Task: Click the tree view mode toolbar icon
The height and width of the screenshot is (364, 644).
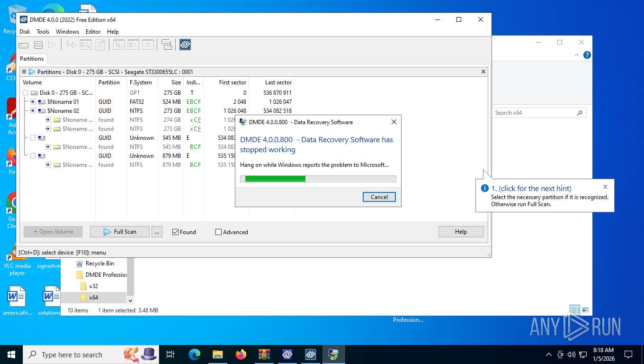Action: point(118,45)
